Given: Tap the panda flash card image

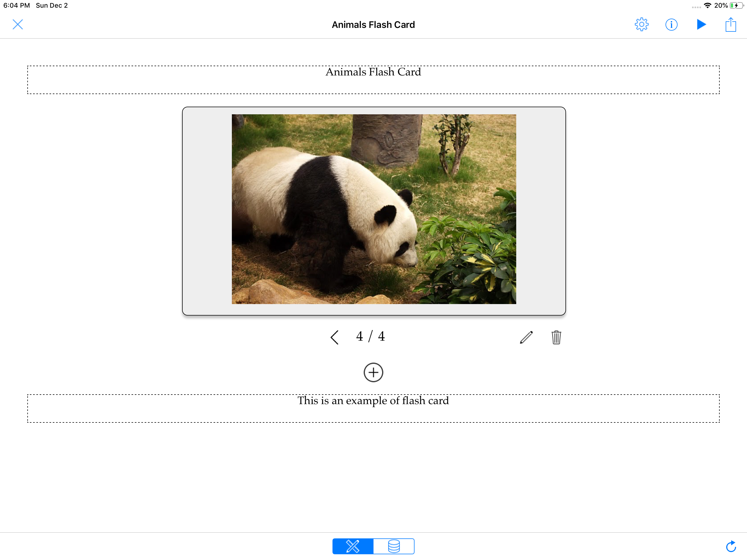Looking at the screenshot, I should [373, 209].
